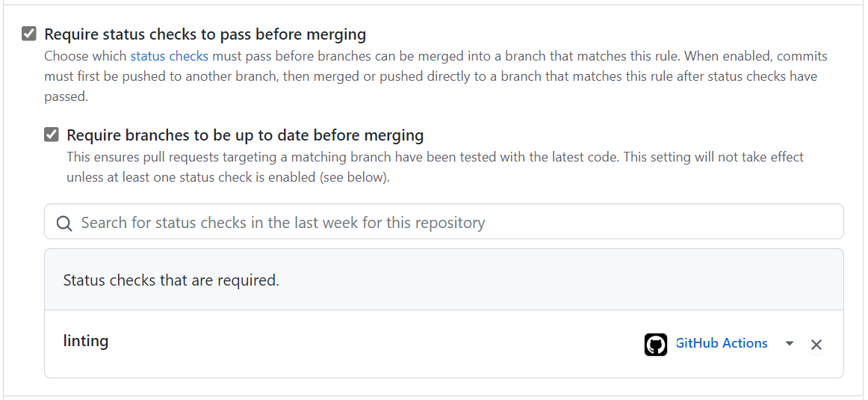Click the "Status checks that are required." header
Image resolution: width=868 pixels, height=400 pixels.
[x=171, y=280]
